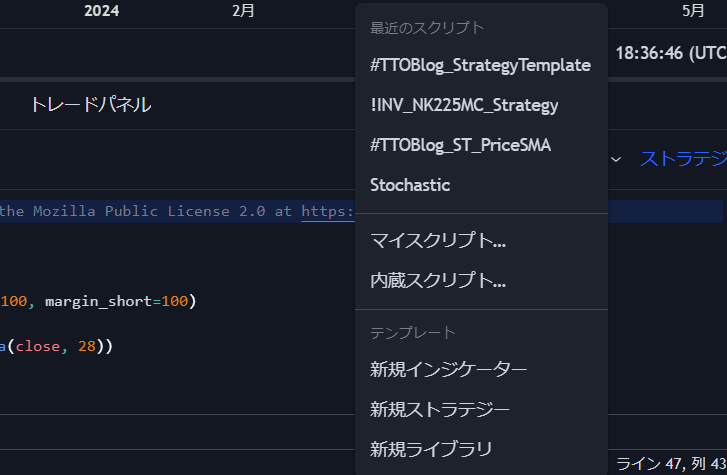
Task: Click the ライン 47, 列 43 cursor indicator
Action: (671, 463)
